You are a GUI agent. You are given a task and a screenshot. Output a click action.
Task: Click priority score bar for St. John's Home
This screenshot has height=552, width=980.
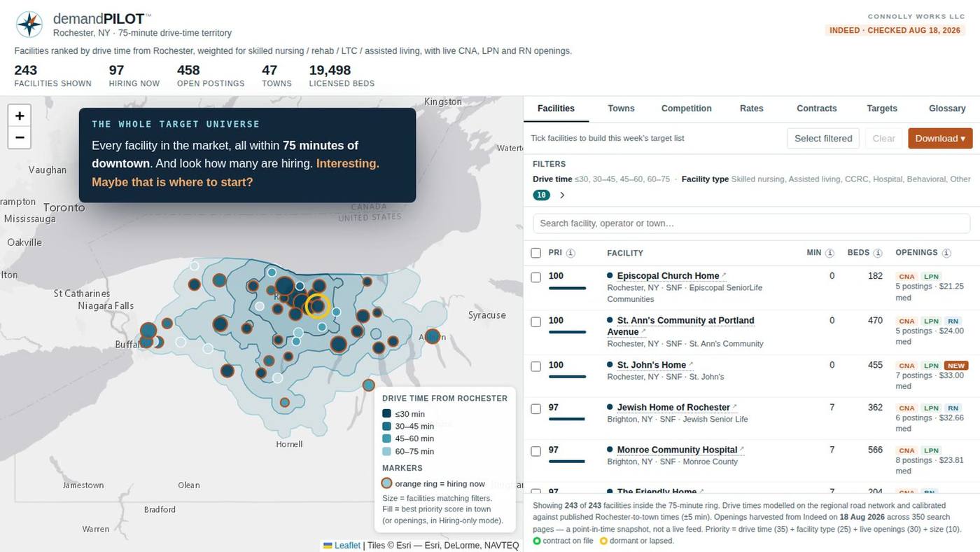point(567,376)
